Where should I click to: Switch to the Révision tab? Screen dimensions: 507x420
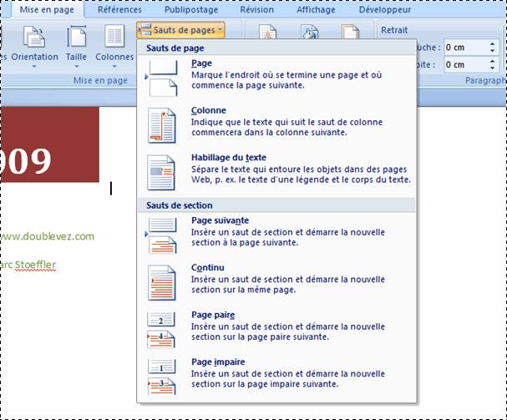click(256, 10)
